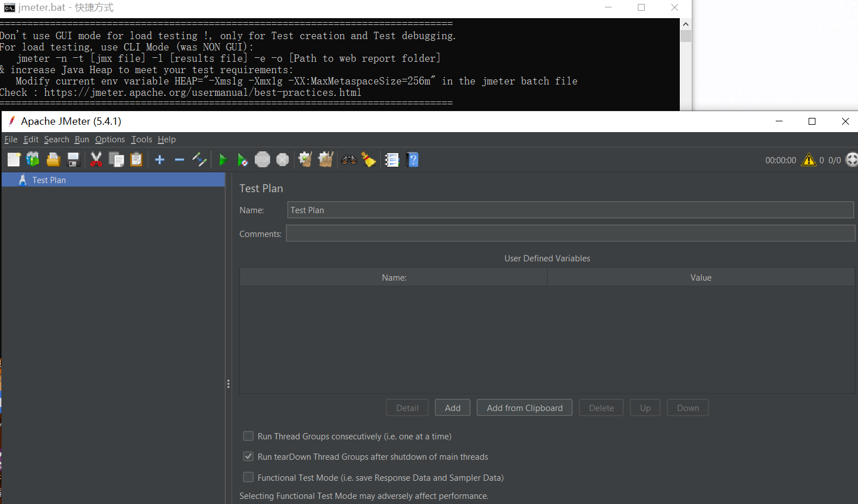
Task: Enable Functional Test Mode checkbox
Action: [248, 477]
